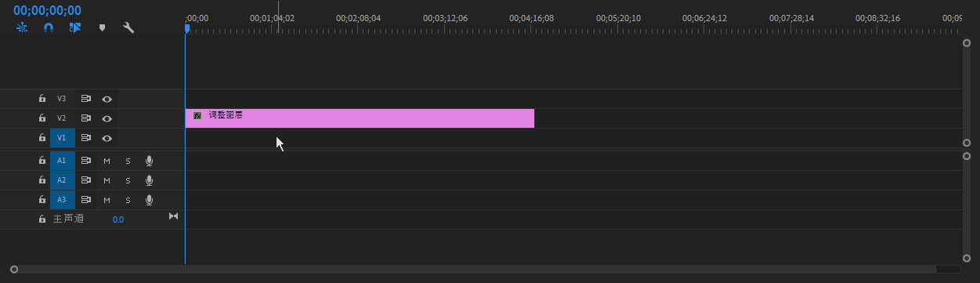
Task: Toggle V2 track output eye
Action: (107, 119)
